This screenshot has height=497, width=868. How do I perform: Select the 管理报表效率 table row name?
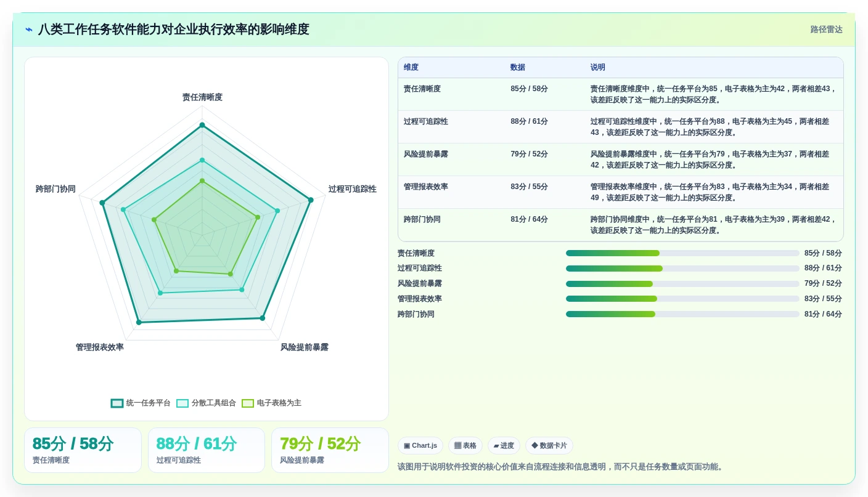click(x=426, y=187)
